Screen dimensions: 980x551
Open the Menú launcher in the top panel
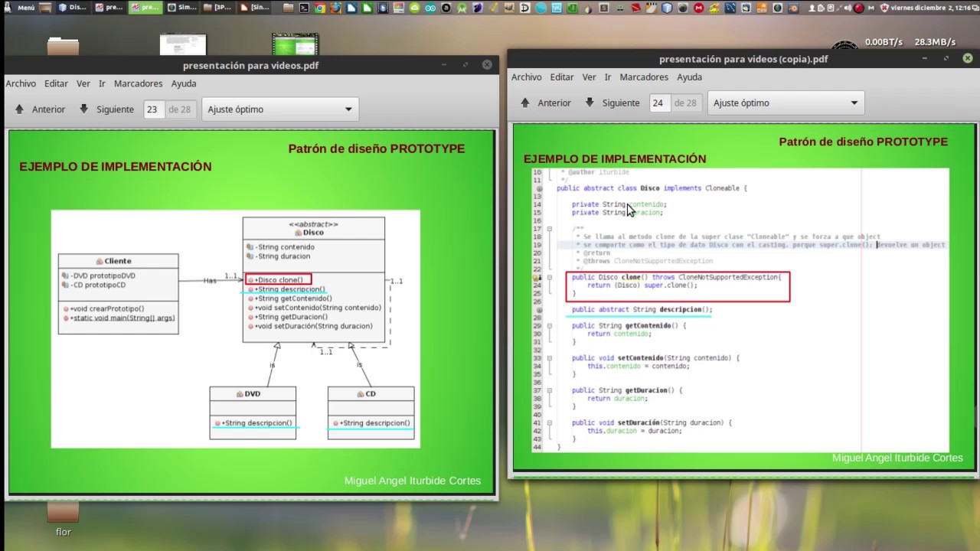[19, 7]
